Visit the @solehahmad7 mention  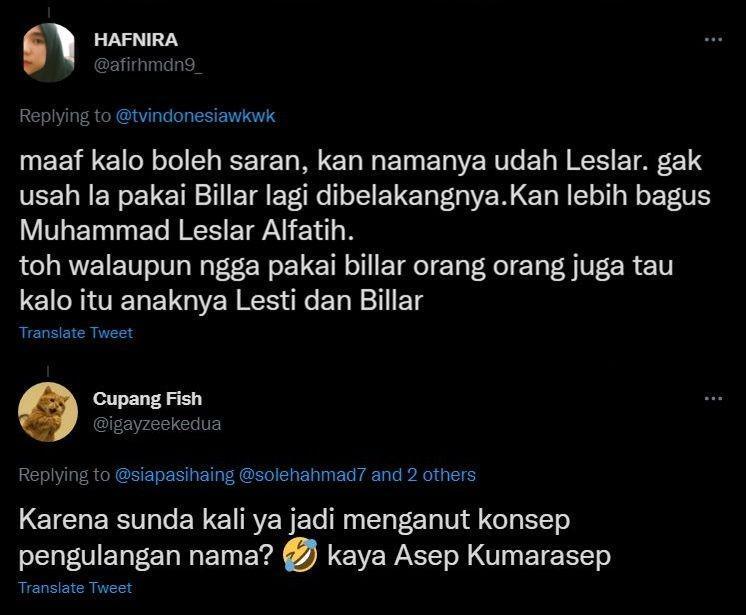[302, 475]
